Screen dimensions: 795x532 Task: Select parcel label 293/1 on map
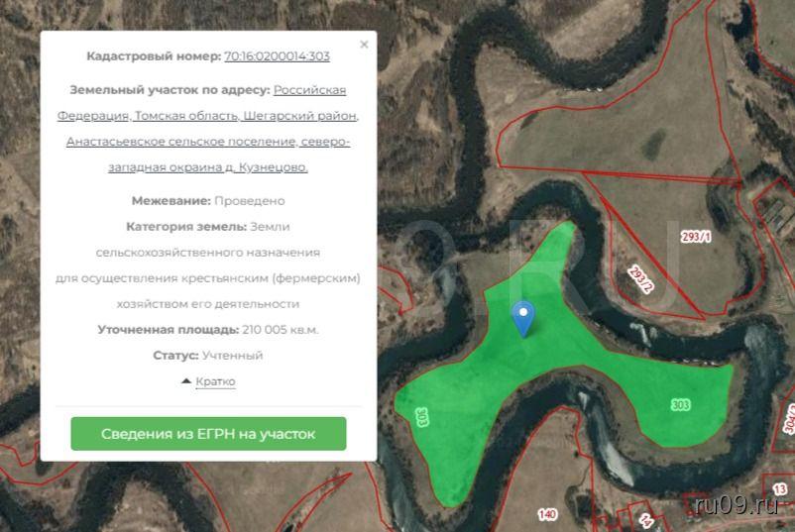tap(696, 237)
